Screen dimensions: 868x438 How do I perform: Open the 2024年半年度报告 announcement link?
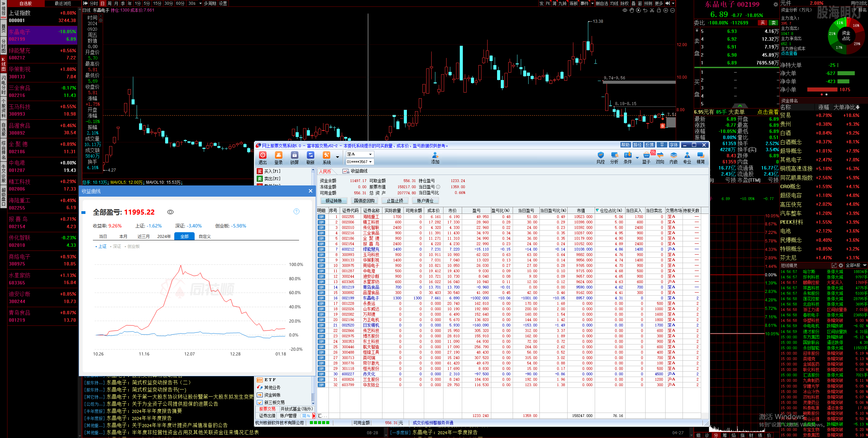pyautogui.click(x=152, y=418)
